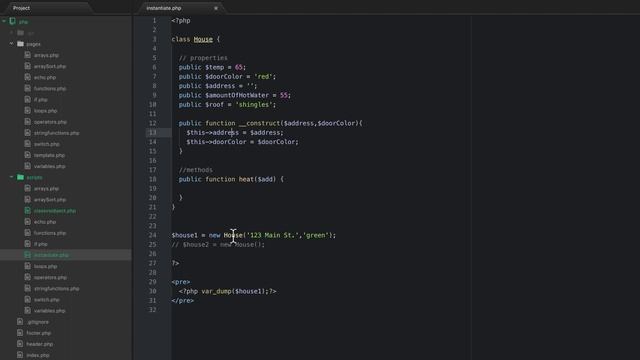This screenshot has width=640, height=360.
Task: Click the green scripts folder icon
Action: 20,177
